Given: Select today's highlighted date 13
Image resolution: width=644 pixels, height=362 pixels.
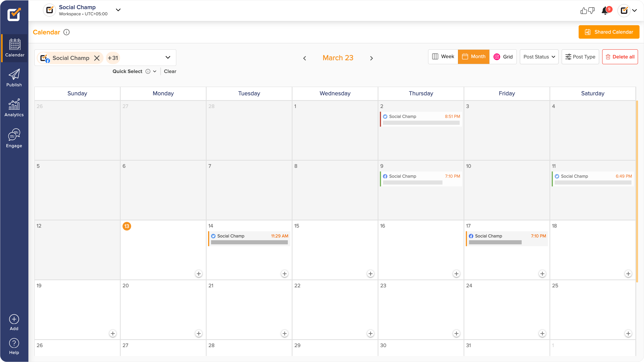Looking at the screenshot, I should pos(127,226).
